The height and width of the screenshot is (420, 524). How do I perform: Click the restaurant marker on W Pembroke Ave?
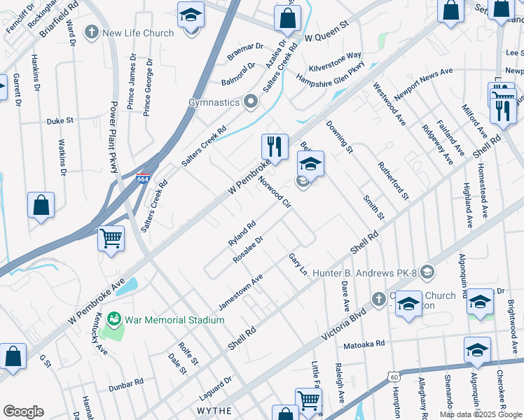[x=275, y=146]
